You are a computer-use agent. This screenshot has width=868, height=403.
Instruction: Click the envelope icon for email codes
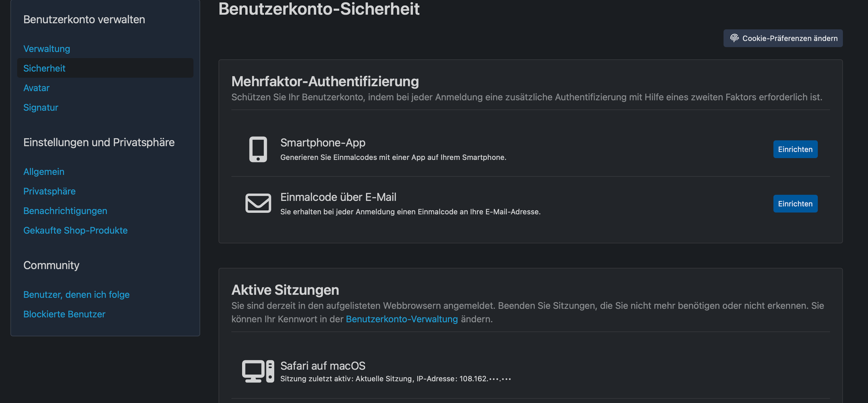[x=258, y=203]
